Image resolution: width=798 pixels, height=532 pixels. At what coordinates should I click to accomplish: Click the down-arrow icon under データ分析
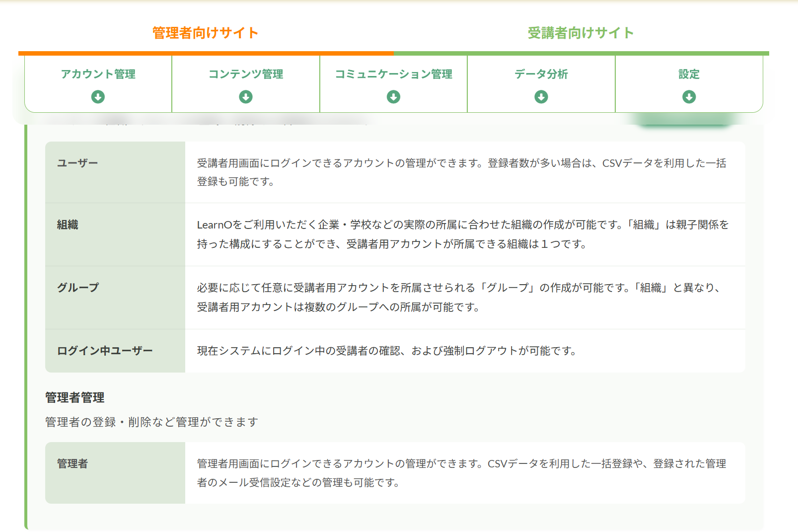(541, 96)
